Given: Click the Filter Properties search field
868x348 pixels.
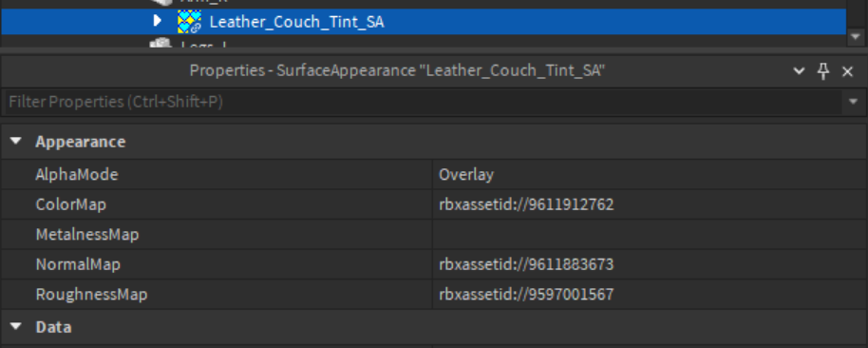Looking at the screenshot, I should 422,102.
